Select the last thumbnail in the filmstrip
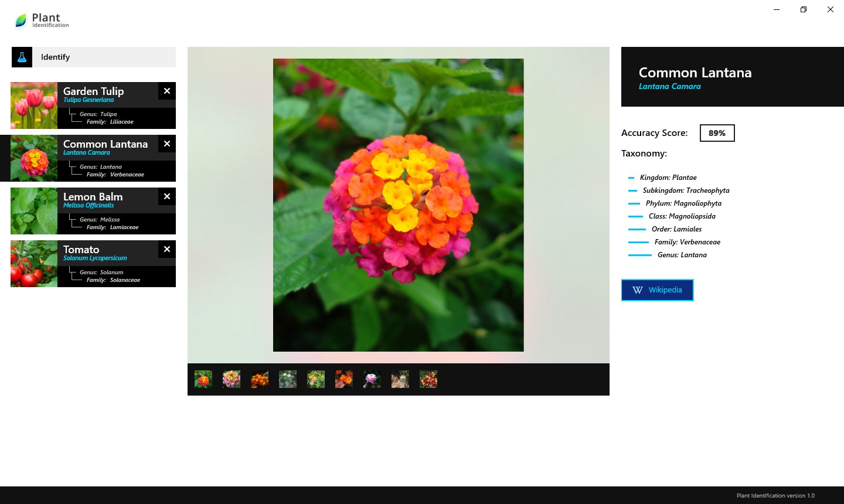The height and width of the screenshot is (504, 844). [x=428, y=379]
